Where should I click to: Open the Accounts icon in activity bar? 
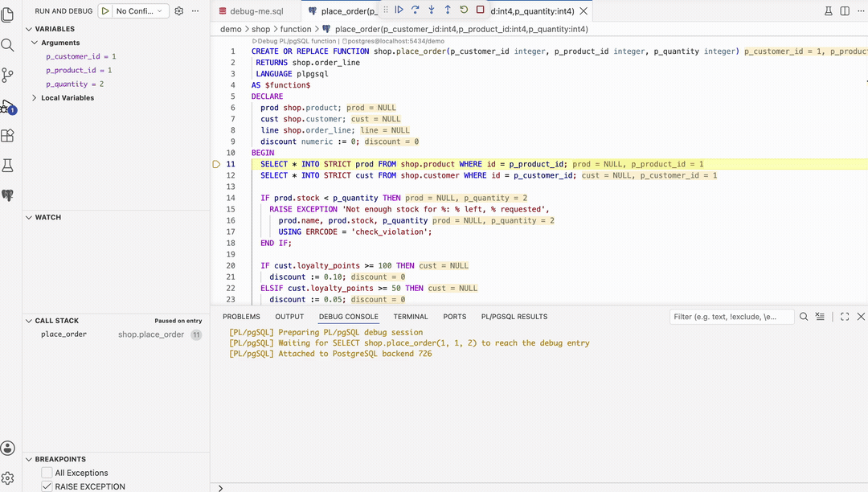8,448
